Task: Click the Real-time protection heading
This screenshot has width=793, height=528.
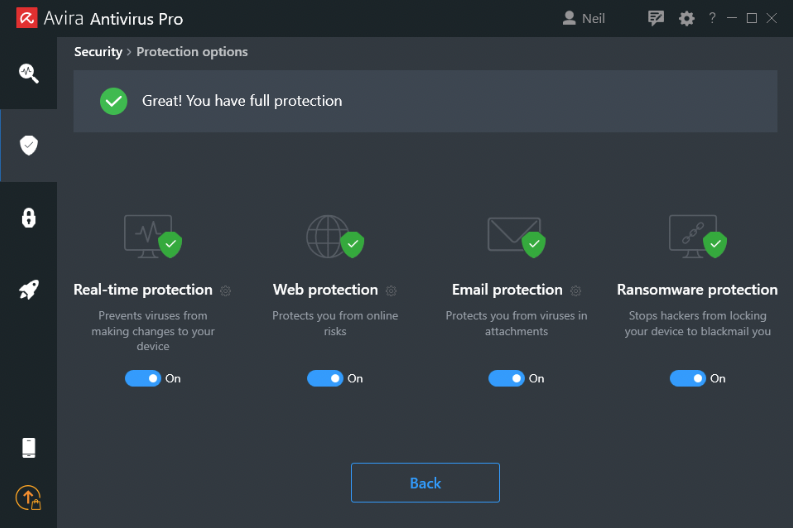Action: tap(143, 290)
